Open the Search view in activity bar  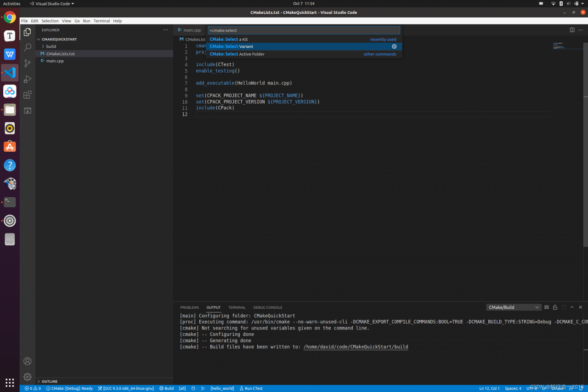pos(28,47)
